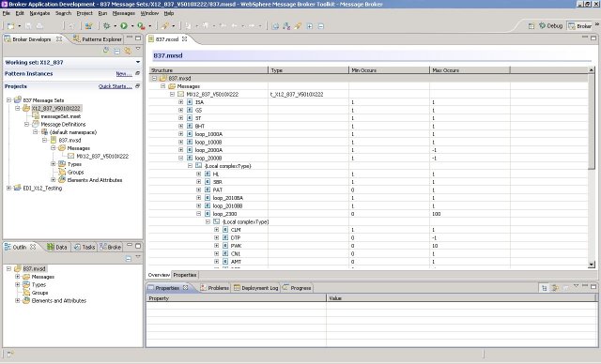Viewport: 601px width, 364px height.
Task: Open the Tasks tab in lower-left panel
Action: click(x=85, y=247)
